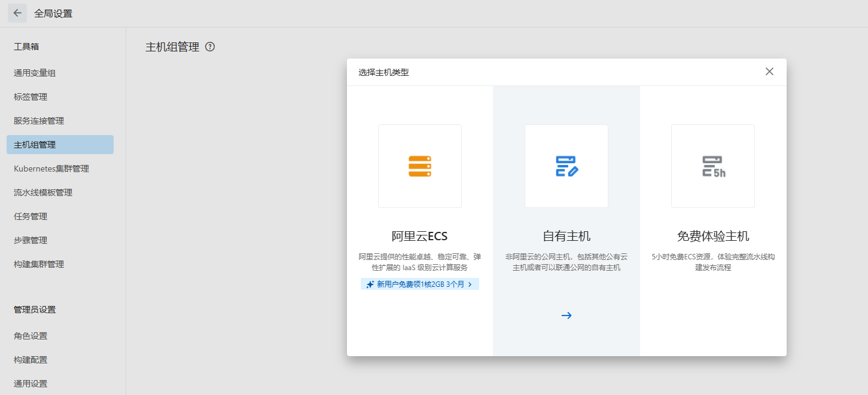Select 步骤管理 sidebar item
This screenshot has height=395, width=868.
click(x=31, y=240)
